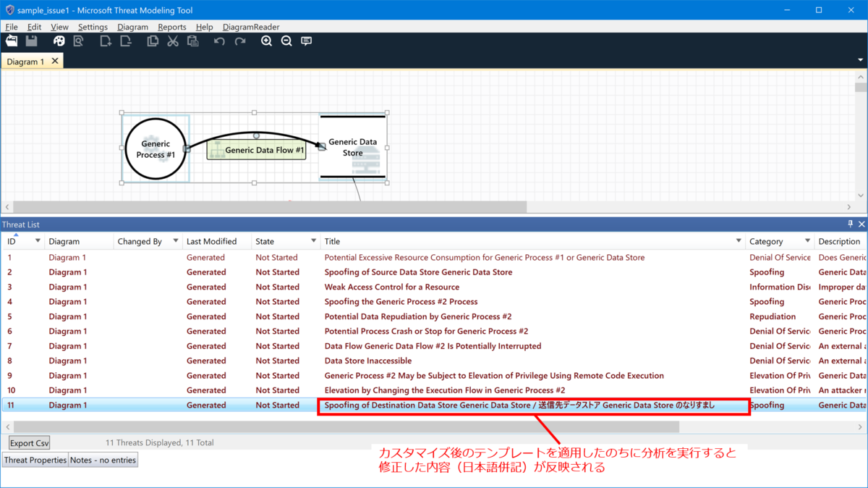This screenshot has width=868, height=488.
Task: Click the canvas vertical scrollbar down arrow
Action: coord(861,195)
